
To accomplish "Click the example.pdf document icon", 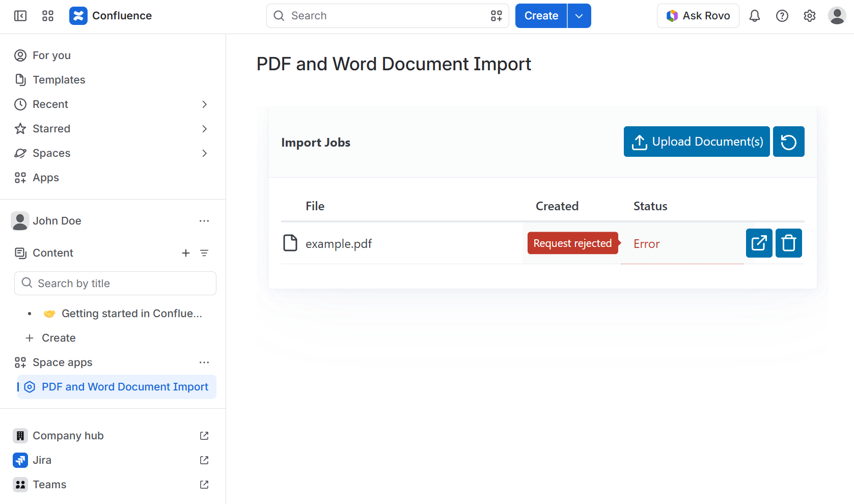I will [x=290, y=243].
